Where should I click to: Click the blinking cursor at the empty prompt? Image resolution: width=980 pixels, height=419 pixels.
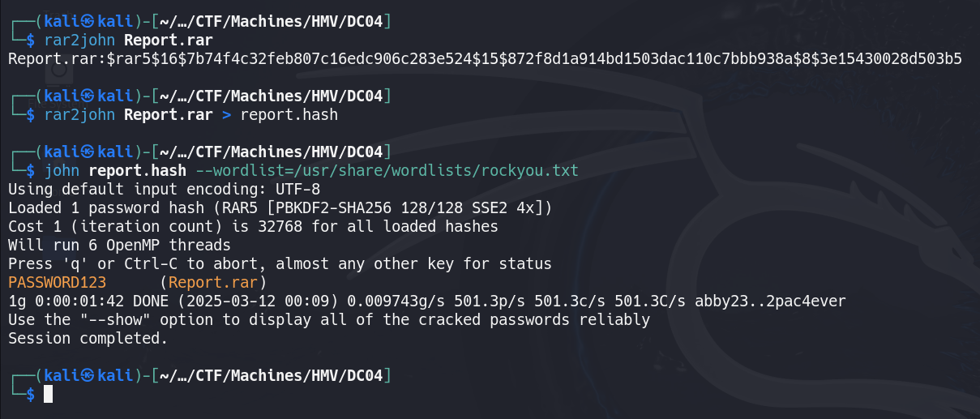pos(48,394)
